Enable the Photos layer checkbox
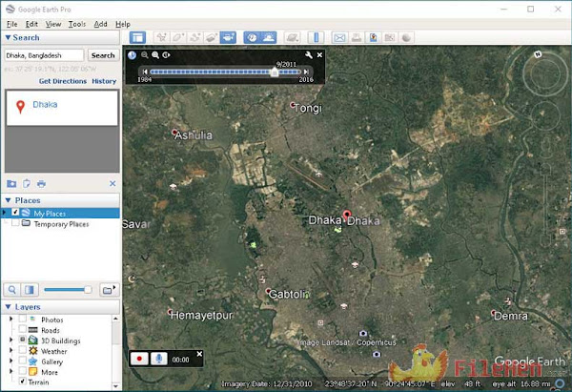Viewport: 572px width, 392px height. [x=22, y=319]
